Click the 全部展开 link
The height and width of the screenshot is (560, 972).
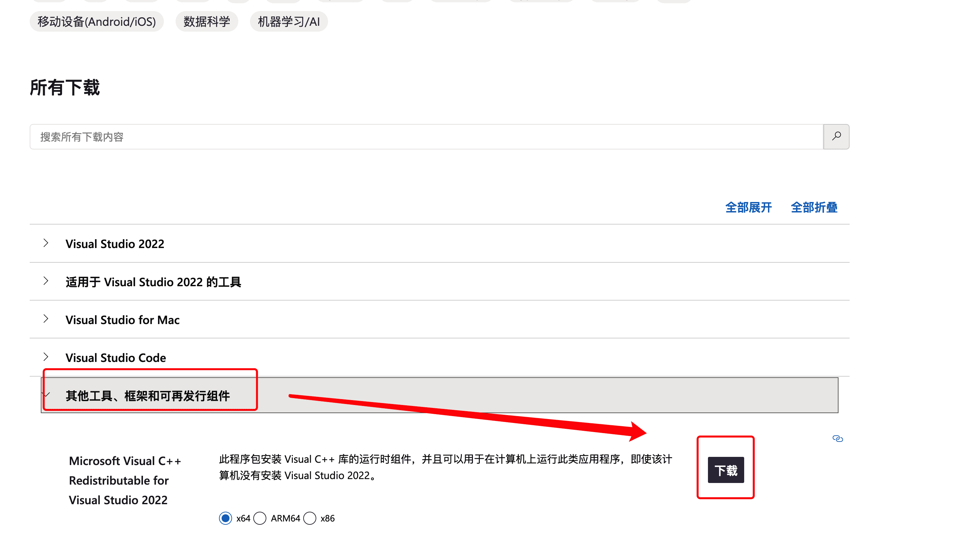click(x=748, y=207)
